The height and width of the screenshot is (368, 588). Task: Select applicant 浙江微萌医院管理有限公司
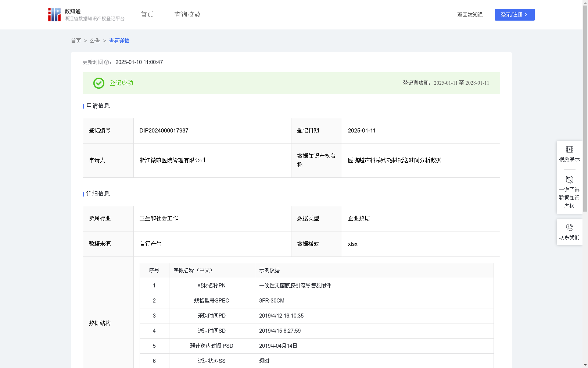coord(172,160)
